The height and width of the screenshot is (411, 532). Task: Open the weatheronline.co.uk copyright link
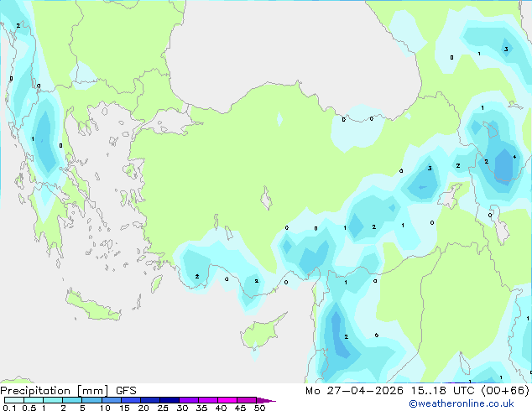point(462,403)
